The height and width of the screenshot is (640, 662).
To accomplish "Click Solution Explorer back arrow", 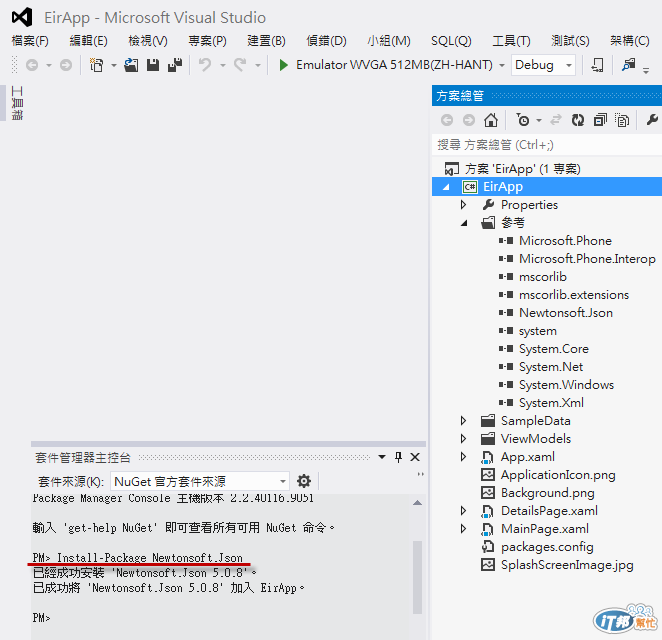I will (447, 120).
